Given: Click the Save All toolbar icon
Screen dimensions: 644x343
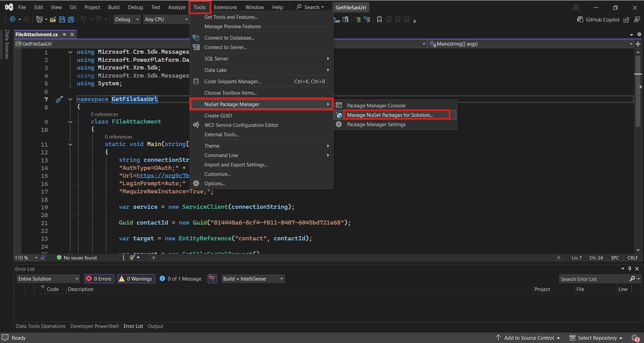Looking at the screenshot, I should 71,19.
